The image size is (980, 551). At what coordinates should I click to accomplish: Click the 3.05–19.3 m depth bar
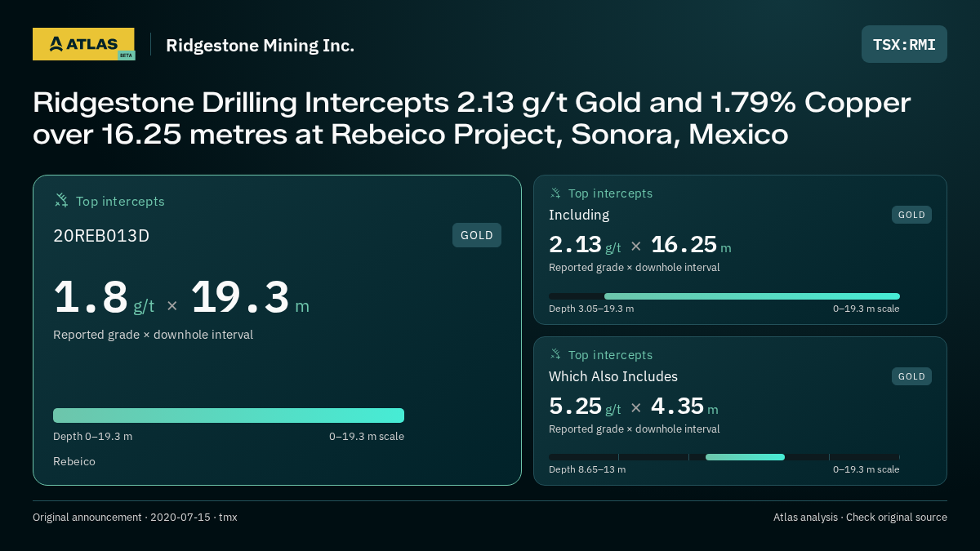(x=752, y=296)
